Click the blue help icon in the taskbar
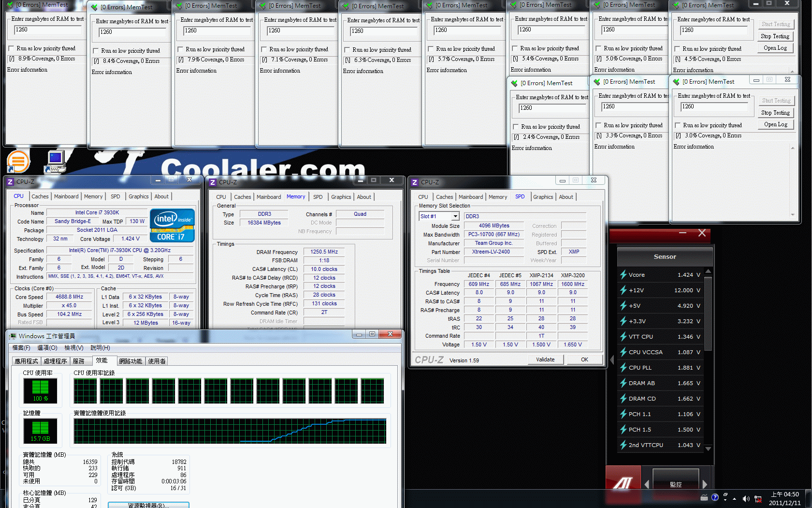 point(715,497)
